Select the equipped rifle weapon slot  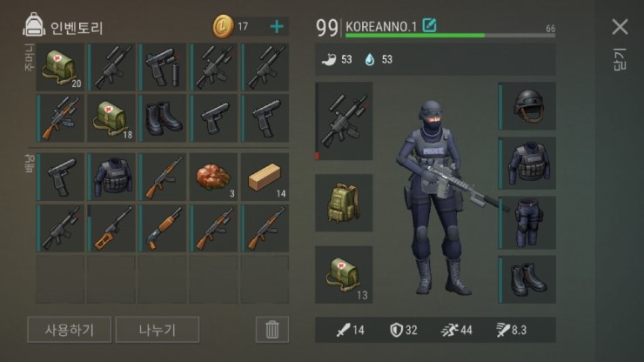(x=344, y=121)
